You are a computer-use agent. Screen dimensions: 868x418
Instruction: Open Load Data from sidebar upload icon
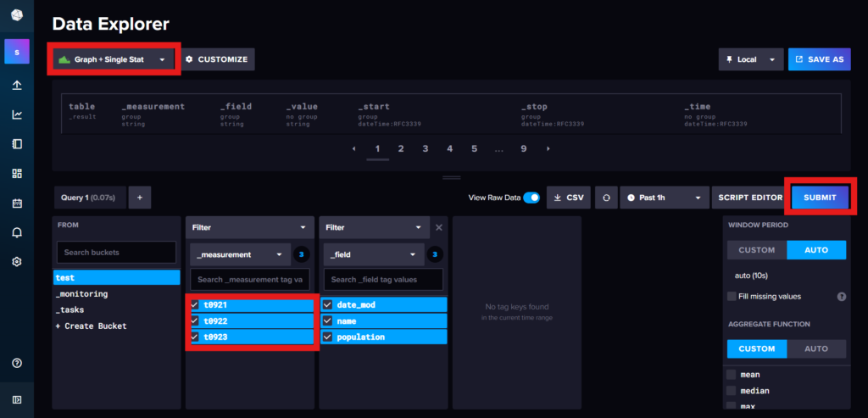pos(17,86)
